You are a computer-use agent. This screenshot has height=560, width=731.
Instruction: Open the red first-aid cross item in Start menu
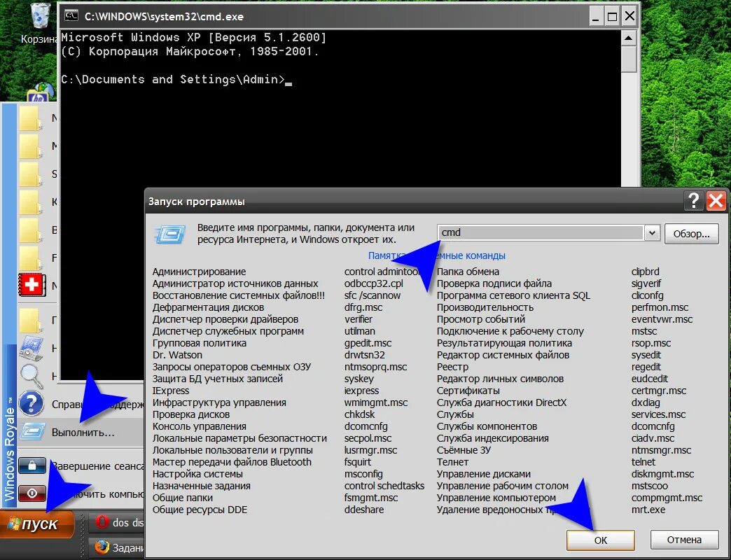pyautogui.click(x=32, y=285)
